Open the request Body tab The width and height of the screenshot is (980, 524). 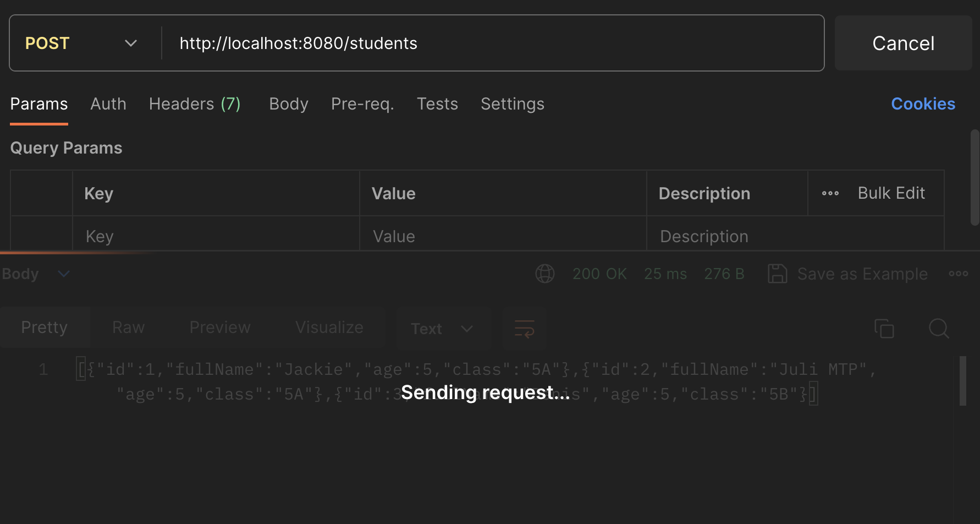288,104
